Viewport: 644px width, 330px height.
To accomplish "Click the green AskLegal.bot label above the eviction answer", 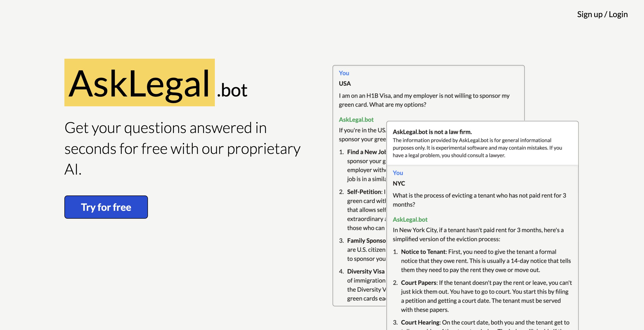I will [x=410, y=219].
